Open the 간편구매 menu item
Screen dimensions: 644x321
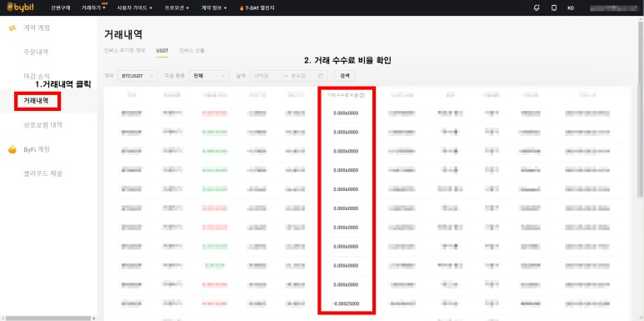(61, 8)
